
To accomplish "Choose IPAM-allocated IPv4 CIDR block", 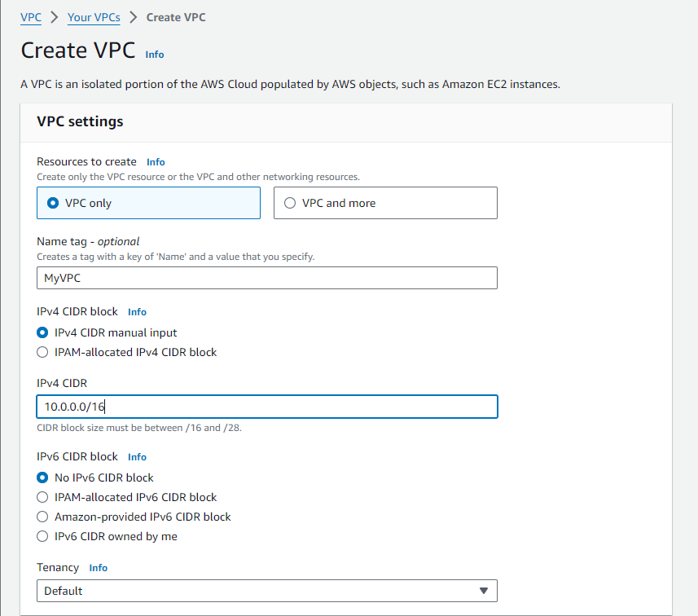I will pyautogui.click(x=42, y=352).
